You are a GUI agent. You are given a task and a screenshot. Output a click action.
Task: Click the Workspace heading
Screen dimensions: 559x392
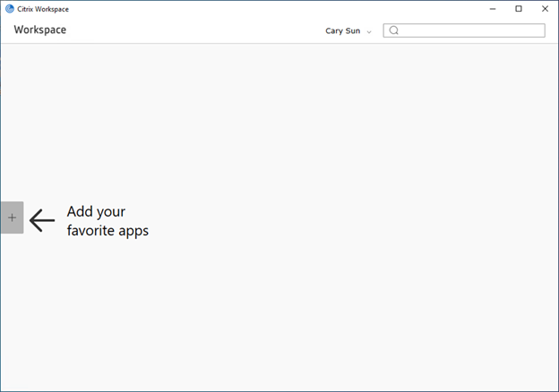coord(40,30)
